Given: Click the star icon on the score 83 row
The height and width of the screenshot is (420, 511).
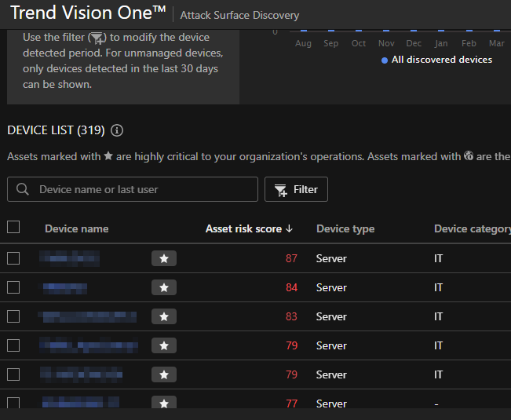Looking at the screenshot, I should pos(164,316).
